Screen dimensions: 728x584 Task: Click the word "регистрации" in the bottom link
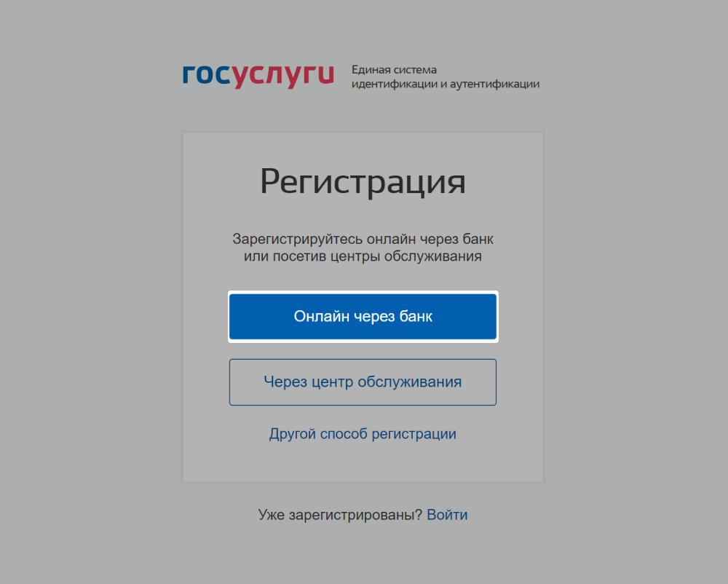tap(414, 434)
